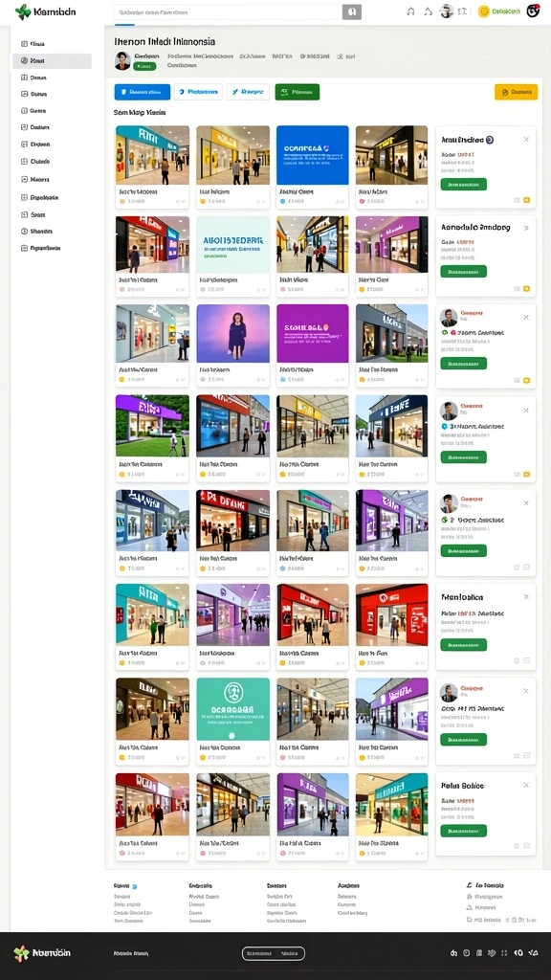
Task: Click the solid green action button in toolbar row
Action: 297,92
